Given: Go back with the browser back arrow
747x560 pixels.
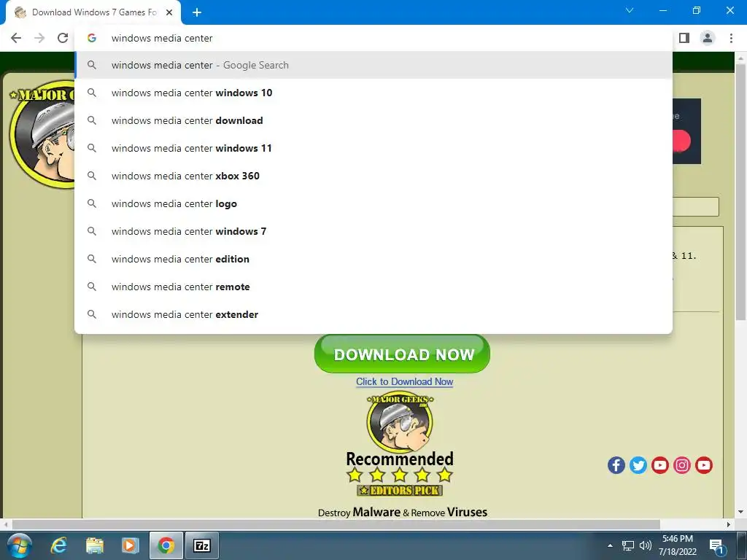Looking at the screenshot, I should point(16,38).
